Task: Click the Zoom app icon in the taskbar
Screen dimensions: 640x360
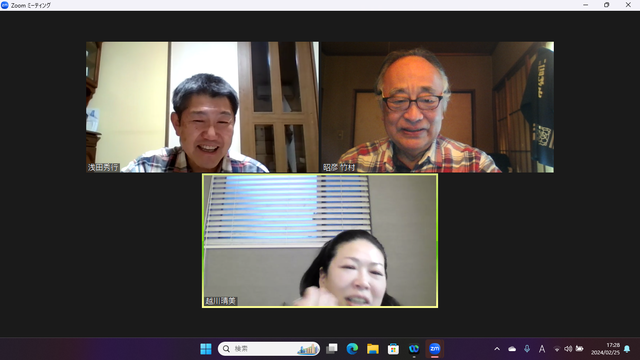Action: click(434, 349)
